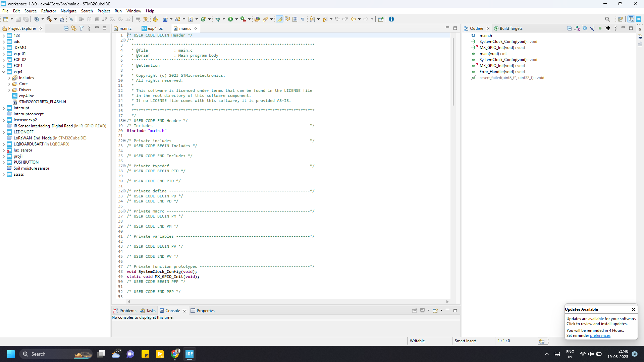Launch Debug using the bug icon
644x362 pixels.
[218, 19]
